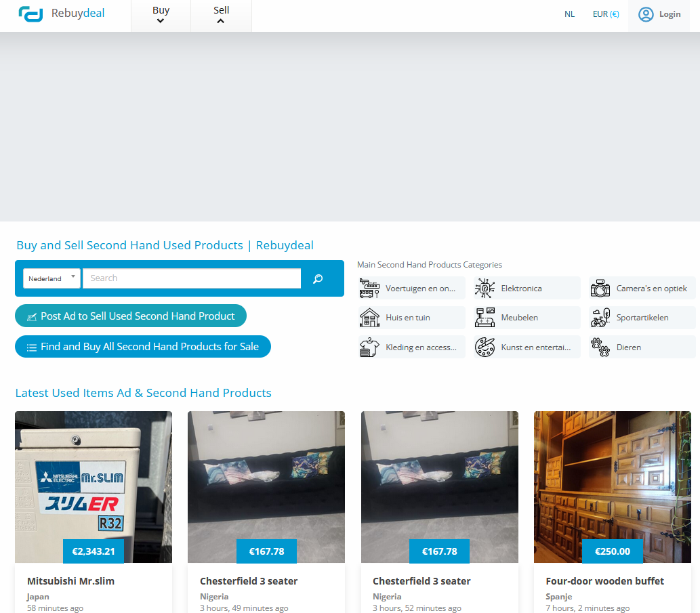Open Sportartikelen bicycle icon
700x613 pixels.
coord(600,318)
